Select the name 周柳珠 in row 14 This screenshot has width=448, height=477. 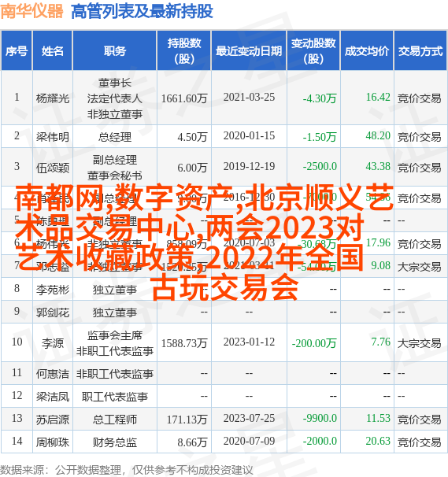coord(52,442)
